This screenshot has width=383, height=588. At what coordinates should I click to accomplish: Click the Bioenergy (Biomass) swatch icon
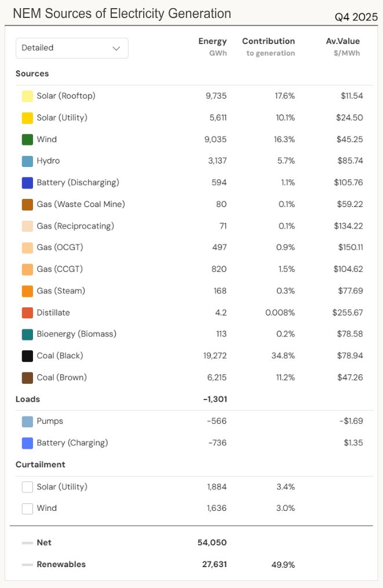(27, 334)
